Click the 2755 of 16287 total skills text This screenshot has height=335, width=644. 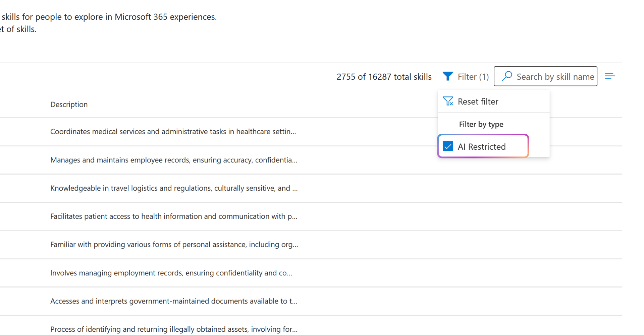[384, 77]
